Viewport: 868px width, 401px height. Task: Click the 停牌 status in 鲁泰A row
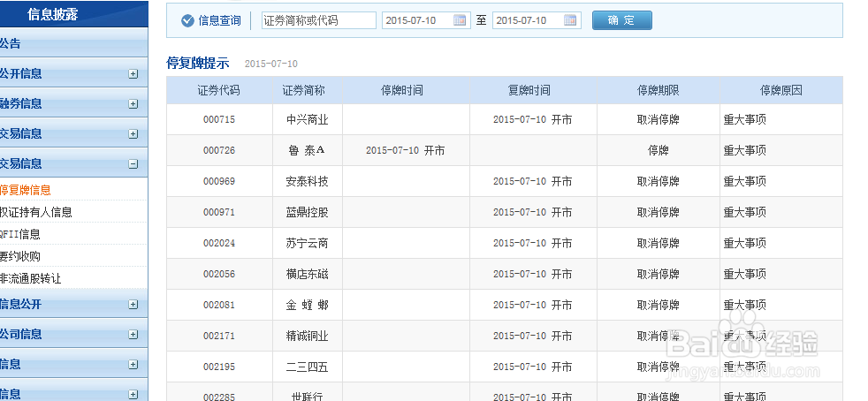(x=659, y=150)
